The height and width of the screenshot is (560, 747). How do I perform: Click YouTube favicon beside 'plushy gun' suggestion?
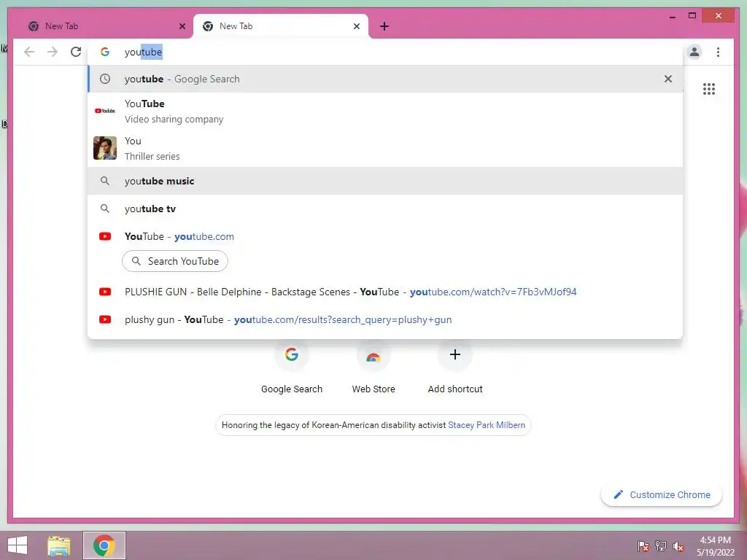pos(105,319)
